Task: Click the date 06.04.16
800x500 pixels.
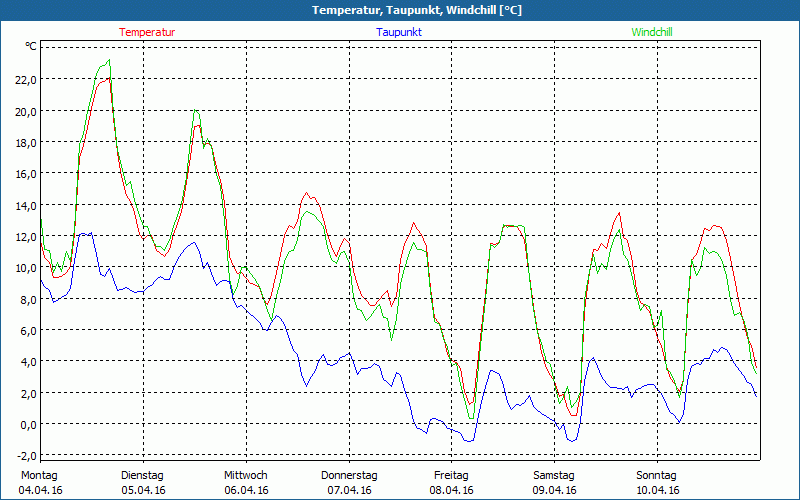Action: coord(246,491)
